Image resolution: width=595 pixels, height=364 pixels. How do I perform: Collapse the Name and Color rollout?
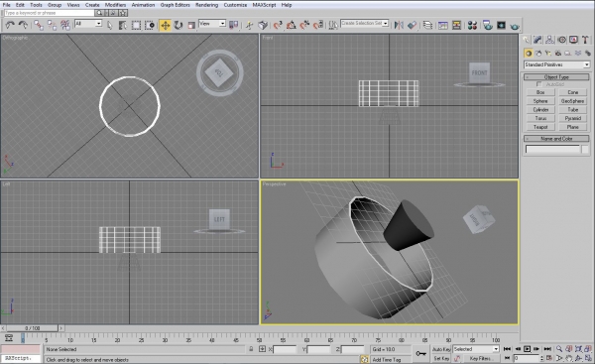tap(556, 139)
